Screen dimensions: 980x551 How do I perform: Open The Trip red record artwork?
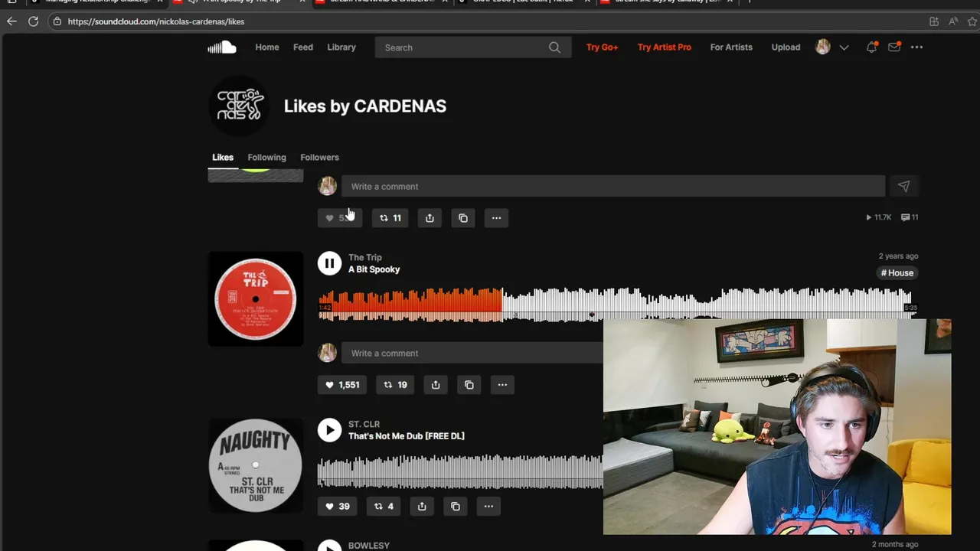point(256,298)
